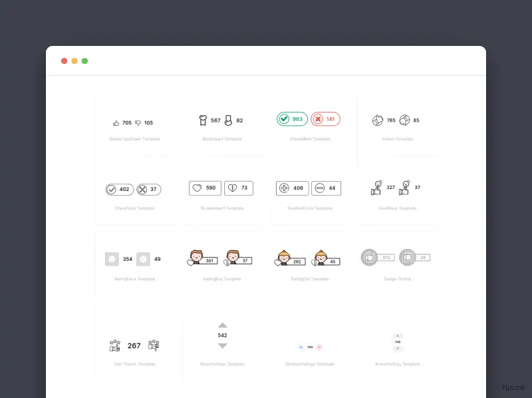Screen dimensions: 532x398
Task: Click the positive voter icon showing 765 votes
Action: point(377,120)
